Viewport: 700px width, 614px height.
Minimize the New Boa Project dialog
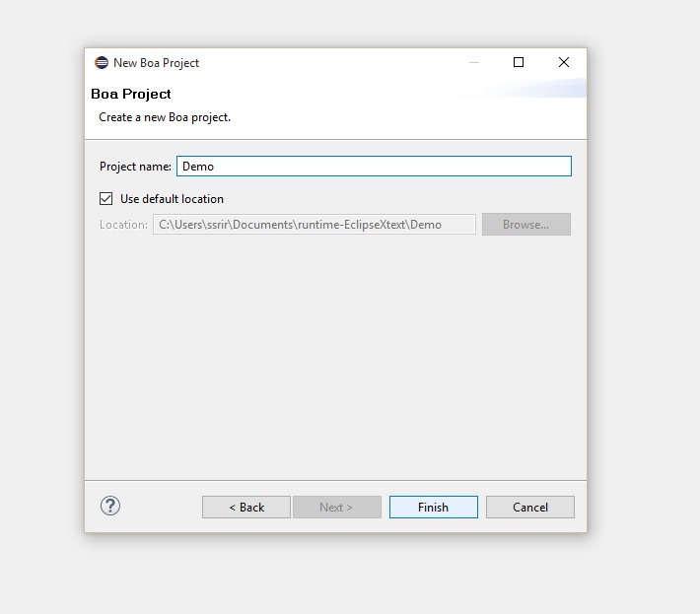474,62
